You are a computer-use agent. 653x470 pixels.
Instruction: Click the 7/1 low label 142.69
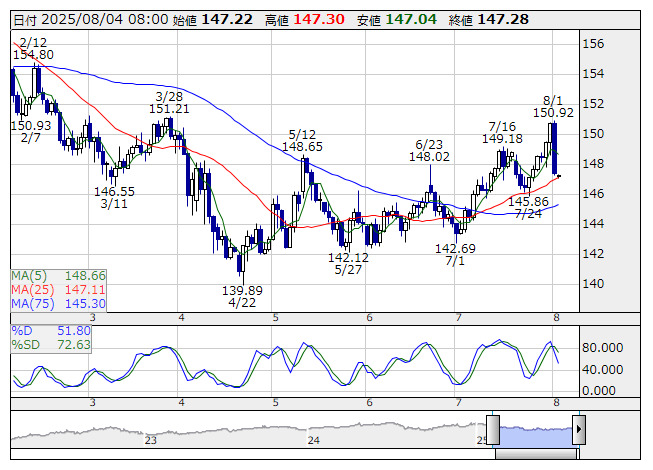(455, 248)
